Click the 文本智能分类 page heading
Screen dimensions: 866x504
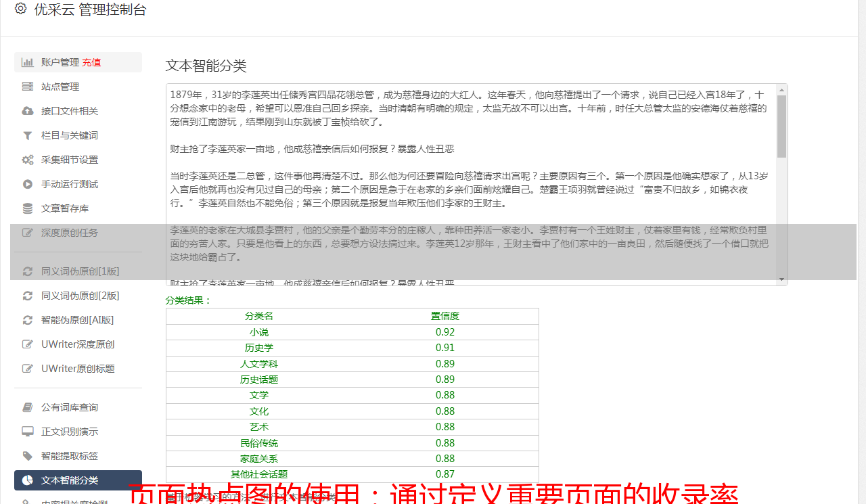tap(206, 66)
